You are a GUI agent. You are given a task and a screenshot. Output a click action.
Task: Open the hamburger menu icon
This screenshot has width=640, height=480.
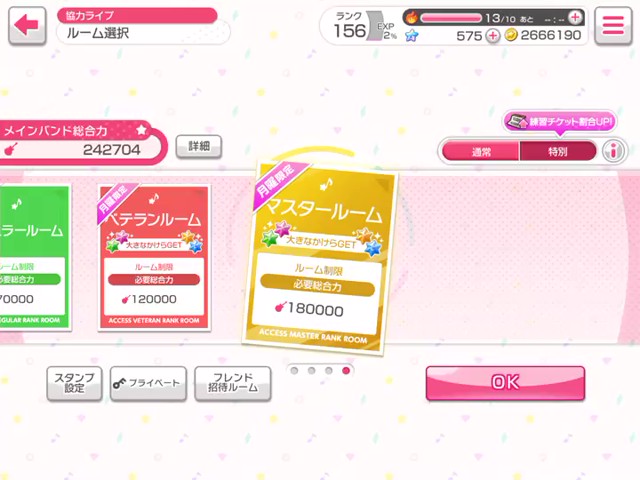pyautogui.click(x=613, y=25)
